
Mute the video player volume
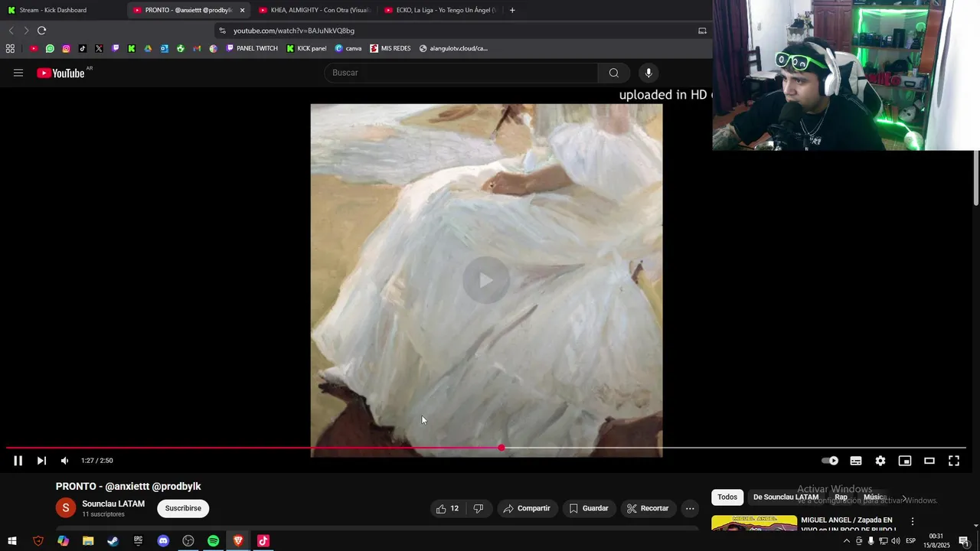pyautogui.click(x=64, y=461)
